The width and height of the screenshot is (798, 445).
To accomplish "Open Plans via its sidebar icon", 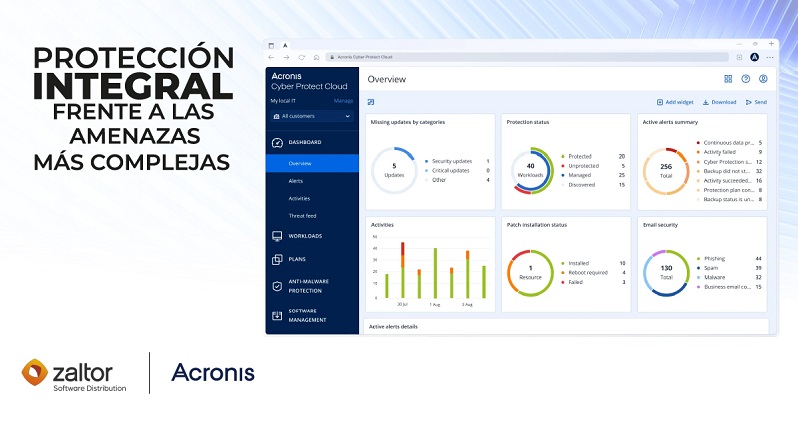I will click(x=277, y=259).
